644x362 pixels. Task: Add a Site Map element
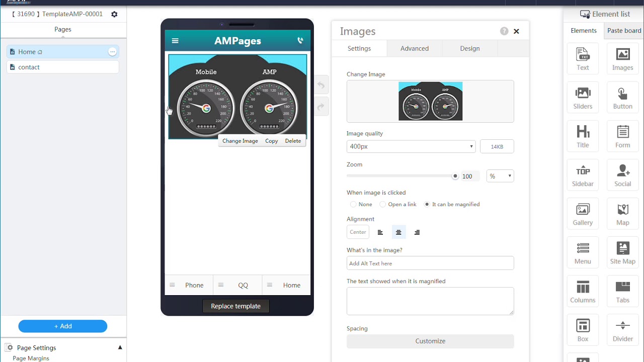point(622,253)
